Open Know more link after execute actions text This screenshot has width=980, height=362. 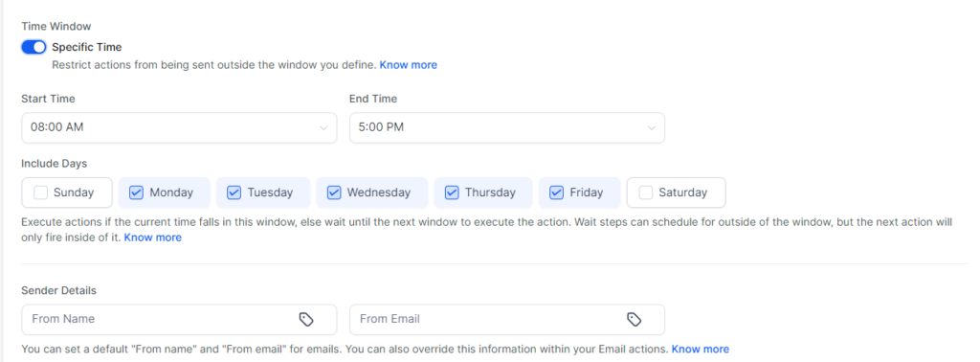[152, 237]
